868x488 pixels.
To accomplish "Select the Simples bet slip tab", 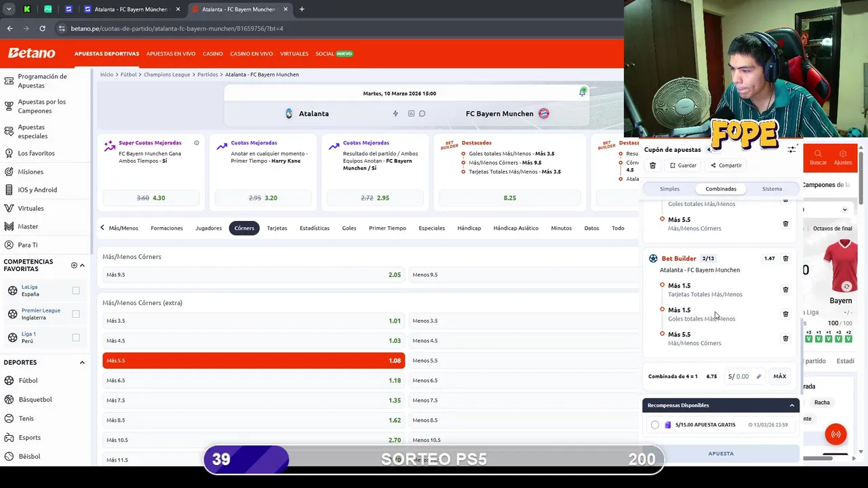I will (x=669, y=189).
